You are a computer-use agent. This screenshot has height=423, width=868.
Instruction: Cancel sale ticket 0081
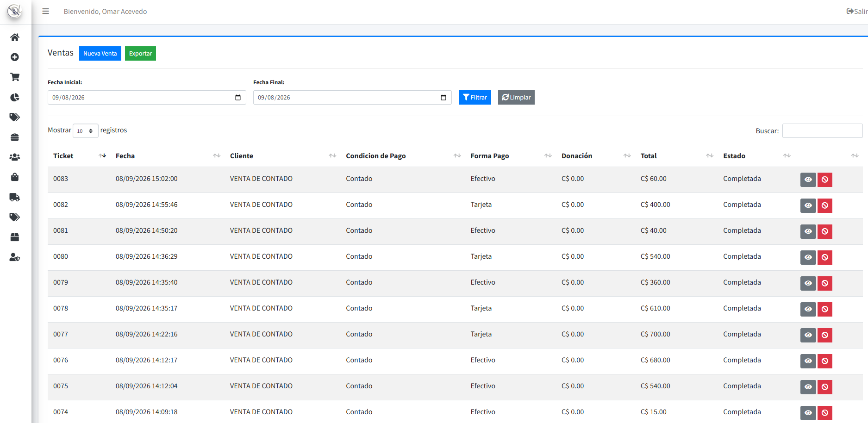[825, 231]
